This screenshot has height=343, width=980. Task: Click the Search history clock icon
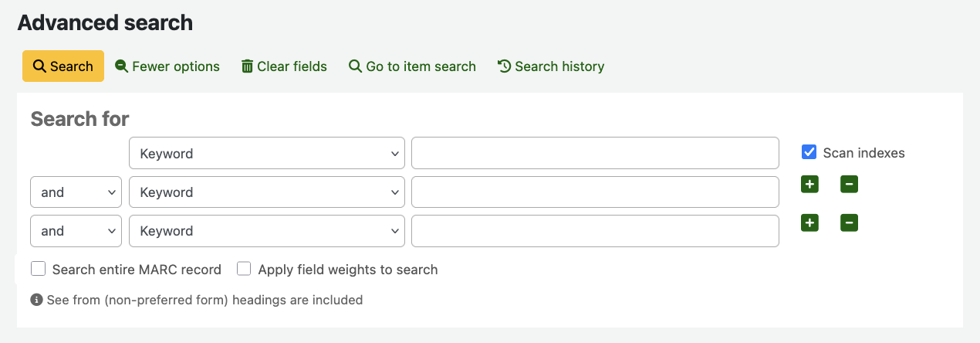pos(504,66)
